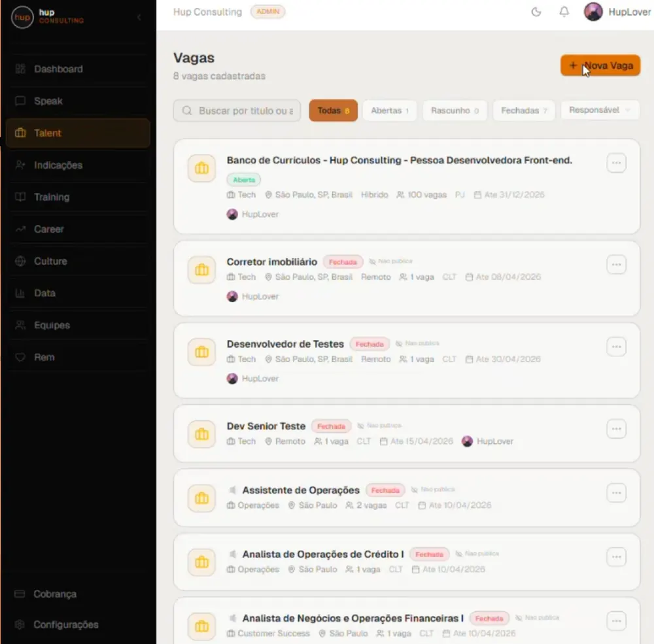Open options menu for Assistente de Operações
Screen dimensions: 654x644
coord(617,493)
